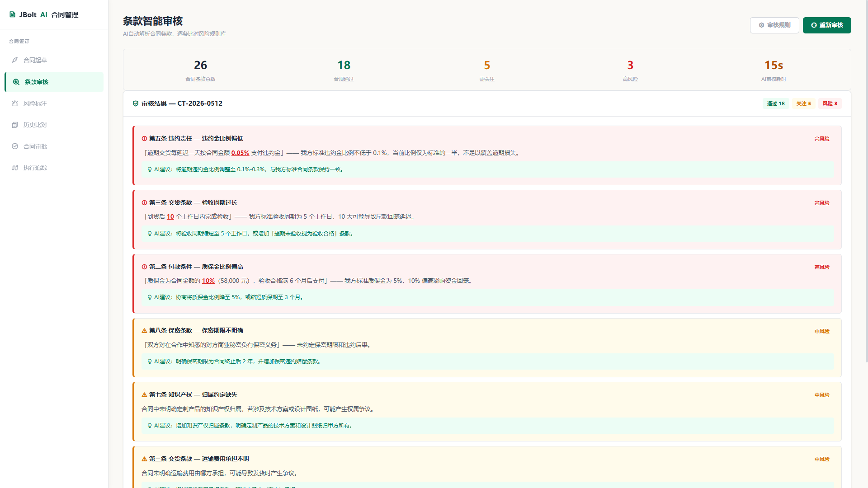Click lightbulb icon in 验收周期 AI suggestion
Screen dimensions: 868x488
(x=150, y=234)
